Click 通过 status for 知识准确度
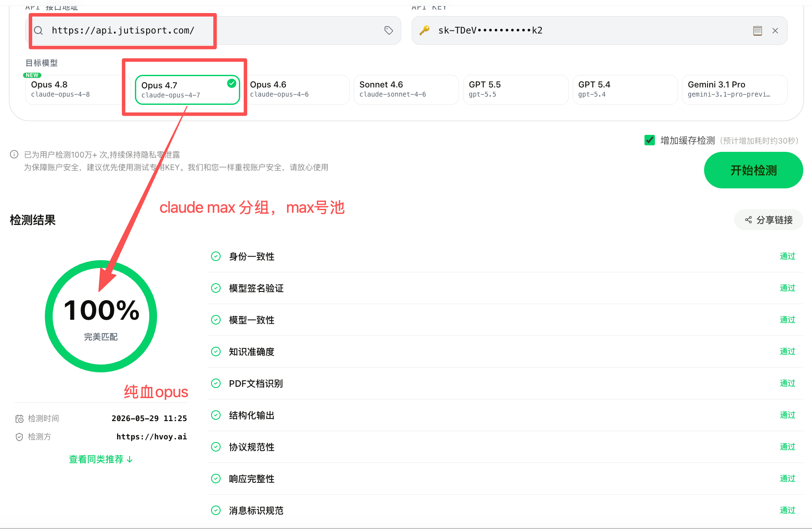Image resolution: width=812 pixels, height=529 pixels. 787,352
